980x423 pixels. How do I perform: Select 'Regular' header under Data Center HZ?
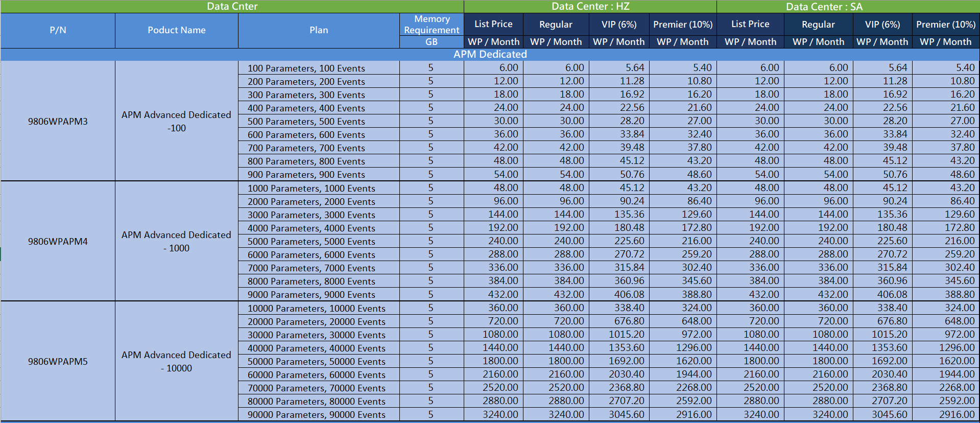point(556,24)
